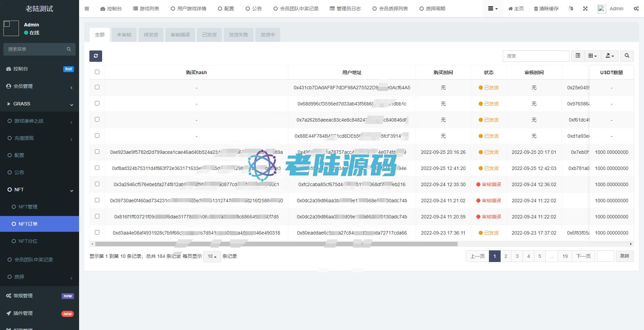Open the columns visibility dropdown
Screen dimensions: 644x330
(592, 56)
